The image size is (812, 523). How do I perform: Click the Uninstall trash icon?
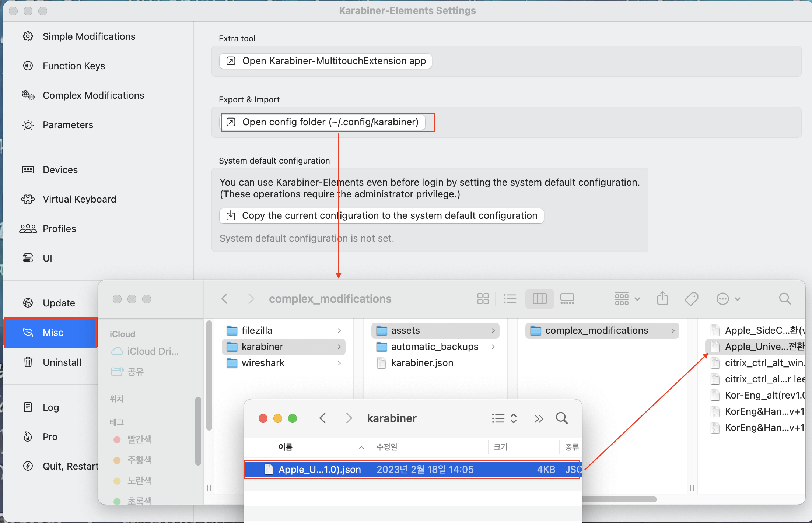click(x=28, y=362)
